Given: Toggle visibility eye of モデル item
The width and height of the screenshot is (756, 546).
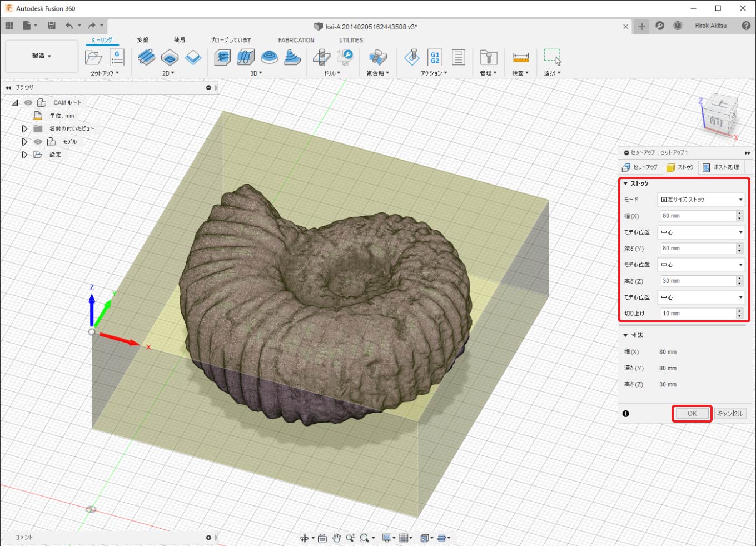Looking at the screenshot, I should 38,142.
